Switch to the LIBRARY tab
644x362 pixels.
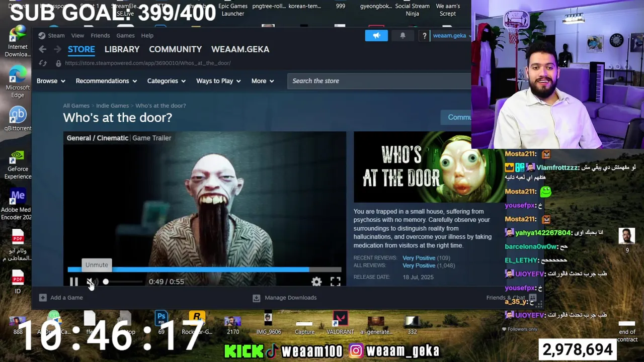[x=122, y=49]
